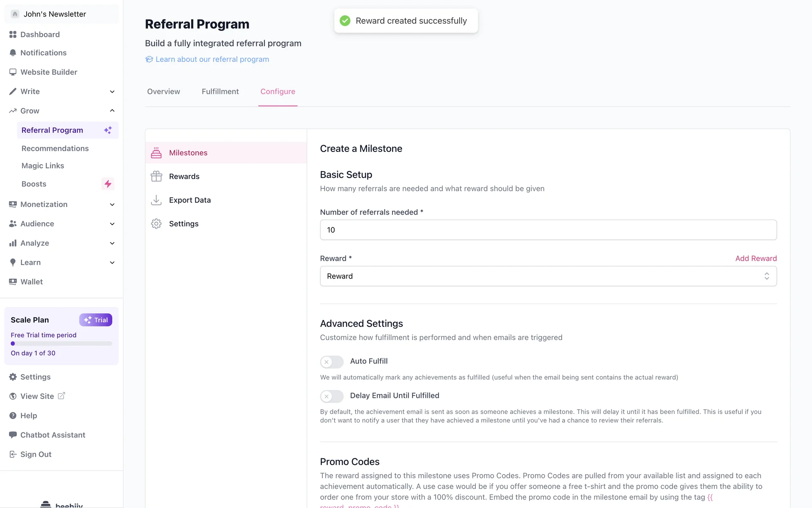The height and width of the screenshot is (508, 812).
Task: Click the View Site external link icon
Action: (x=61, y=396)
